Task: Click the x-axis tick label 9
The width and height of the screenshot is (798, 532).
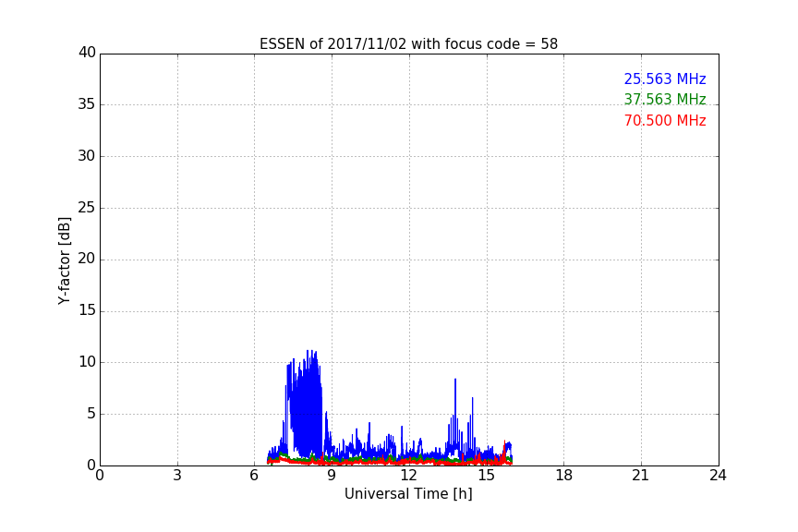Action: tap(332, 476)
